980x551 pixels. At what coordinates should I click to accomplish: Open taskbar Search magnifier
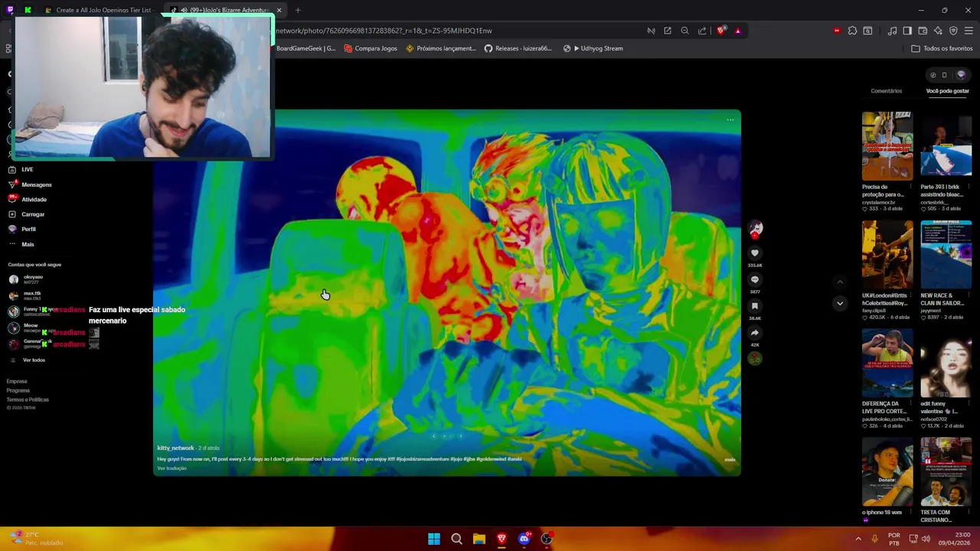point(456,539)
